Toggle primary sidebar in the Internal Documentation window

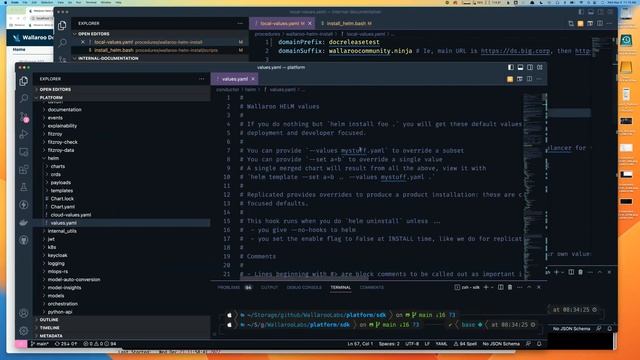click(x=581, y=12)
